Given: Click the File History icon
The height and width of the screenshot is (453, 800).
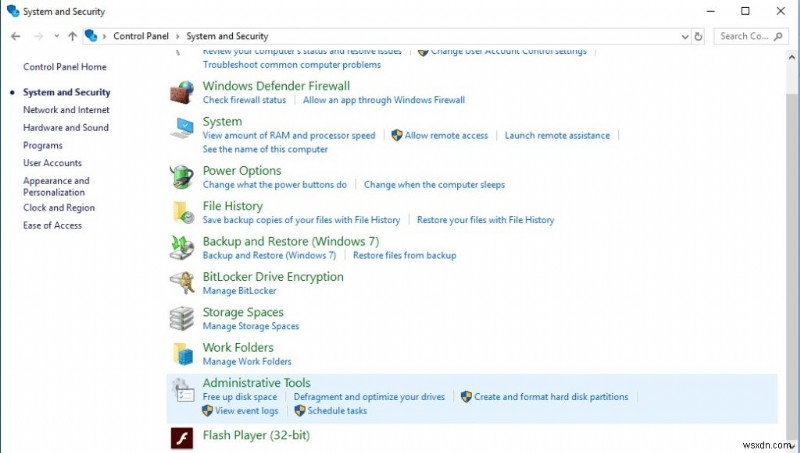Looking at the screenshot, I should click(x=181, y=212).
